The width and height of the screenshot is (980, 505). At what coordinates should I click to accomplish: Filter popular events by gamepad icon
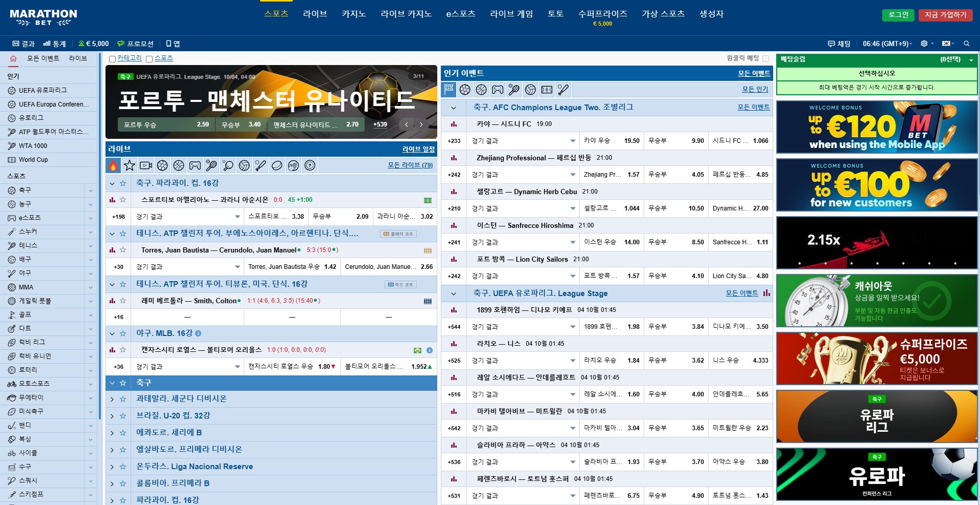(x=498, y=90)
